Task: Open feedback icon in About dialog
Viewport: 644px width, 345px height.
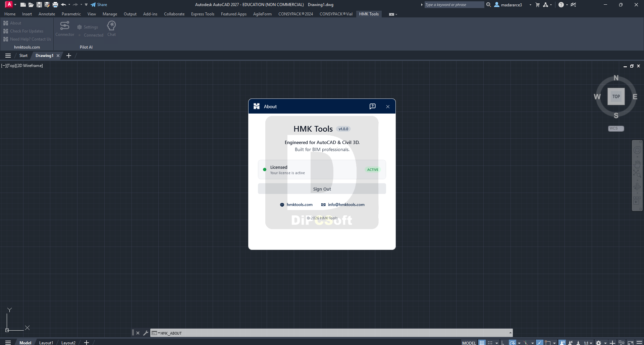Action: point(373,107)
